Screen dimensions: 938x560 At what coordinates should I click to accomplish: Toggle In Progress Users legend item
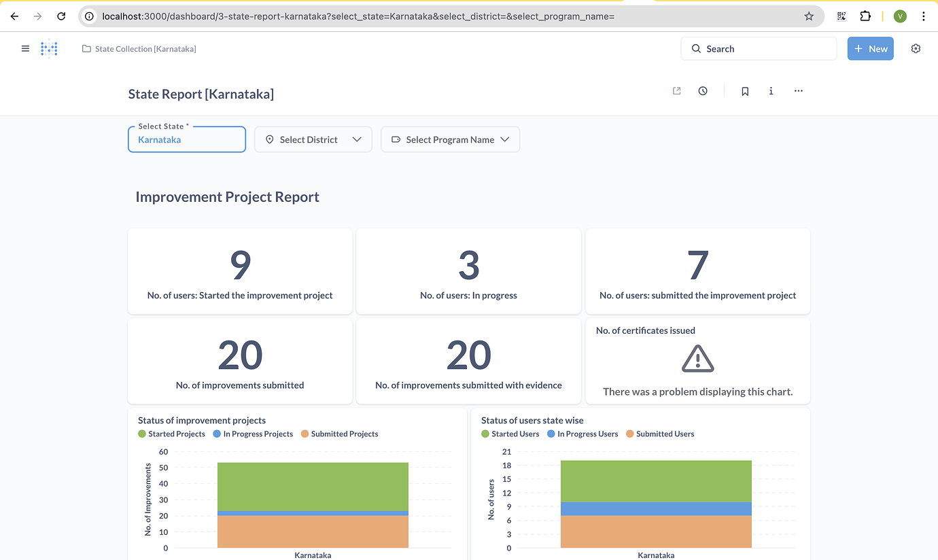point(583,434)
